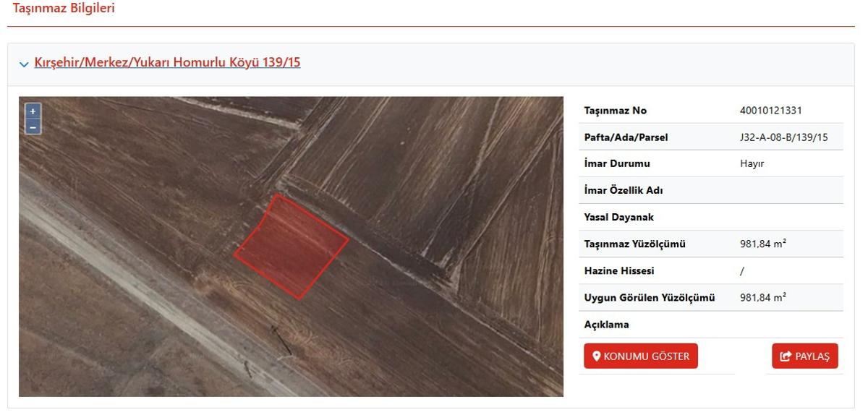
Task: Open Kırşehir/Merkez/Yukarı Homurlu Köyü 139/15 link
Action: [x=167, y=62]
